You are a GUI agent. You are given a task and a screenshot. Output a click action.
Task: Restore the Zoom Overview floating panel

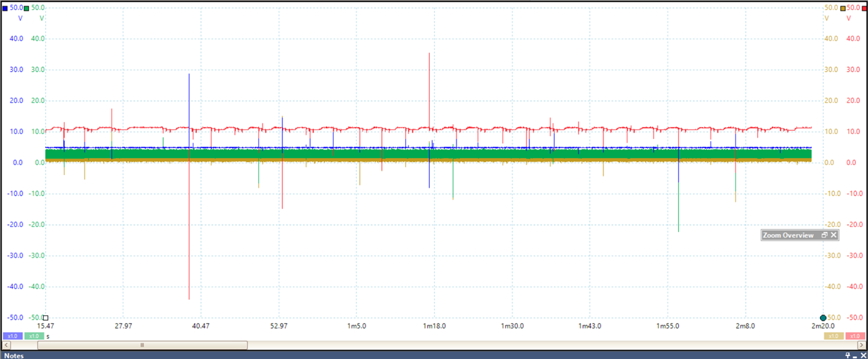click(824, 236)
